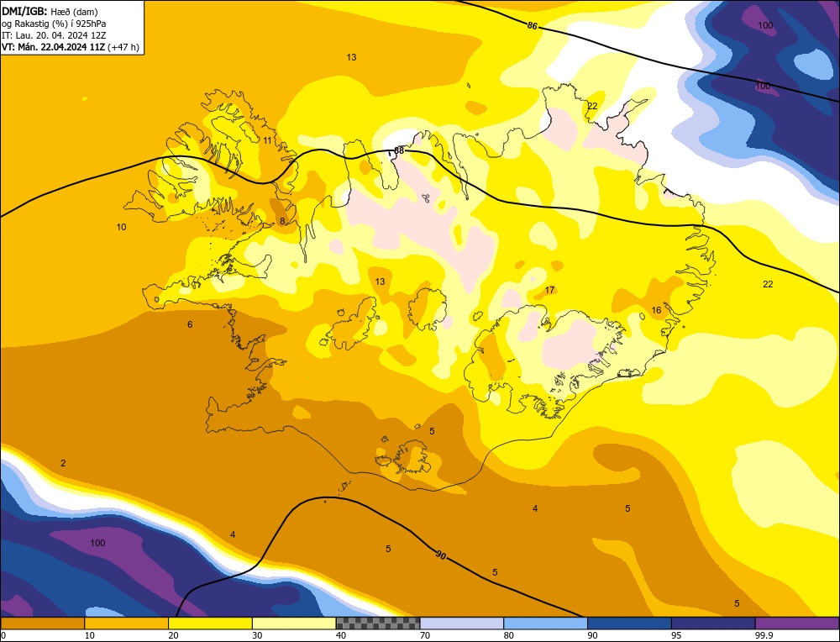The width and height of the screenshot is (840, 642).
Task: Click the '(+47 h)' forecast offset text
Action: point(123,47)
